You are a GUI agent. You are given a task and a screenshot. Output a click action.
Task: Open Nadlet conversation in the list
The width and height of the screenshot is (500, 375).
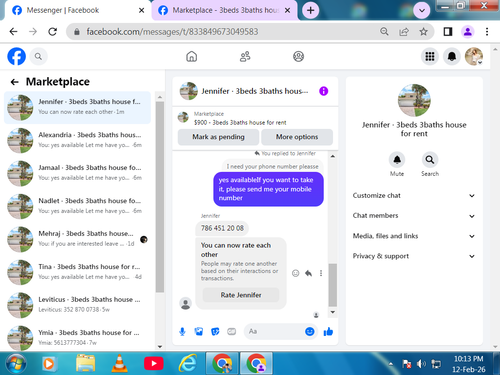click(x=77, y=206)
